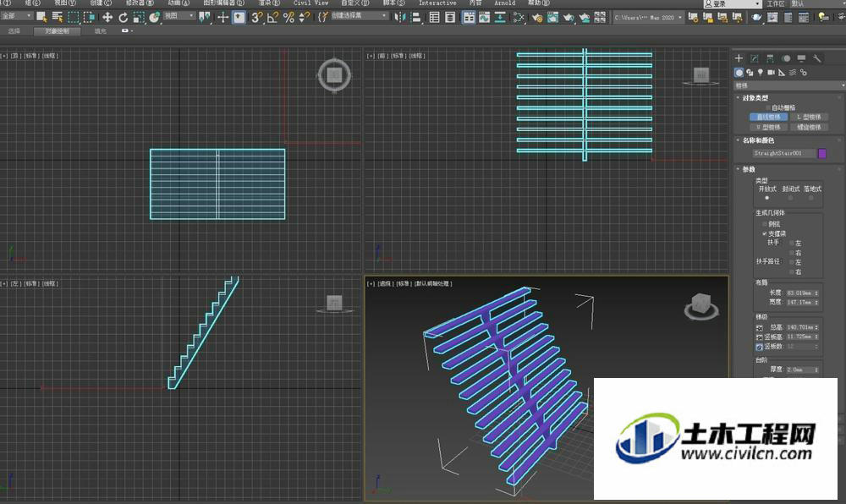This screenshot has width=846, height=504.
Task: Open Curve Editor
Action: click(485, 17)
